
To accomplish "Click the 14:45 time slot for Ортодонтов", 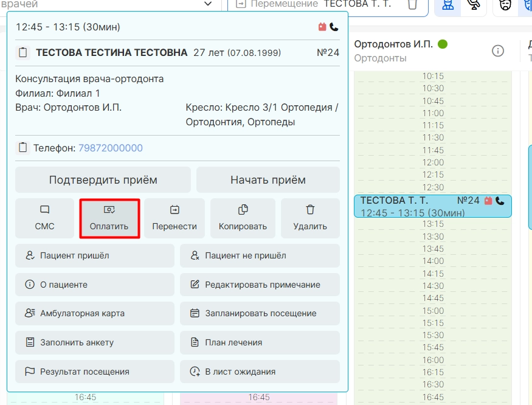I will [432, 298].
